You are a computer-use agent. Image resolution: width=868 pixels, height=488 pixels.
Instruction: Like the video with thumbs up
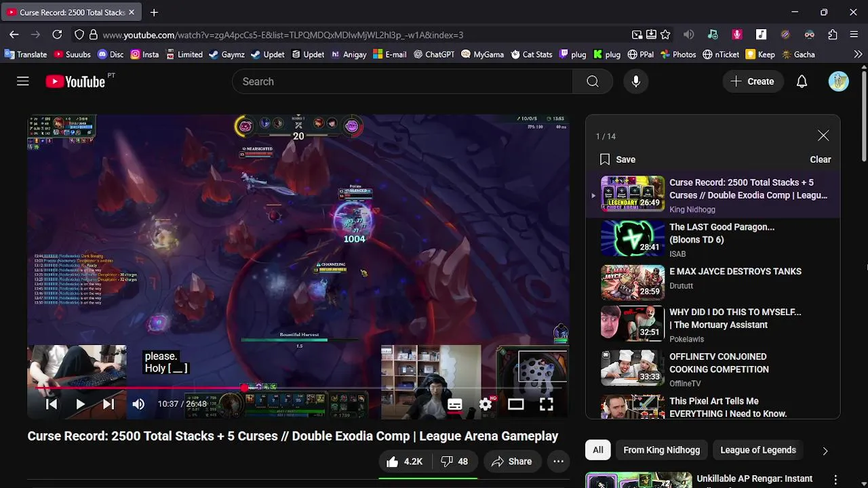click(405, 462)
